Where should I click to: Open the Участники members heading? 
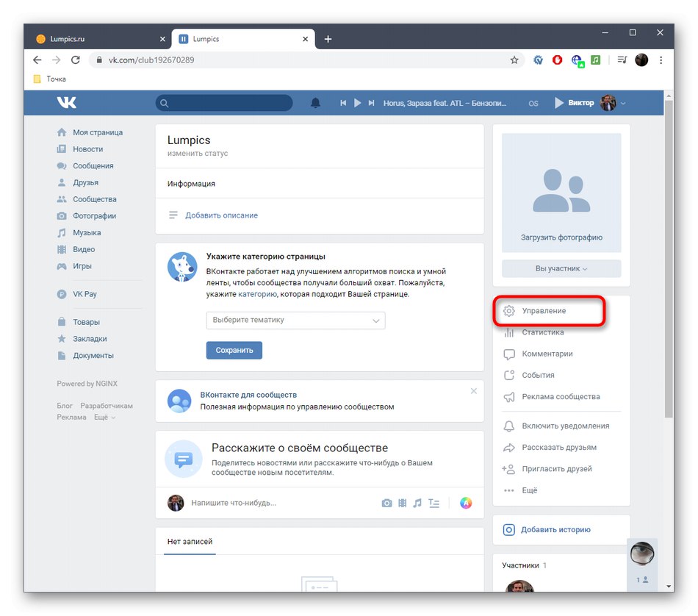tap(520, 565)
